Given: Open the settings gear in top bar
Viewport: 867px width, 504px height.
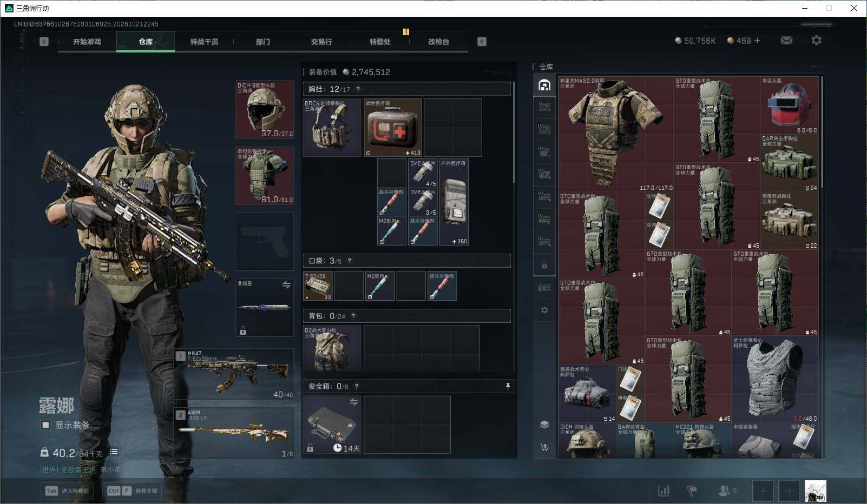Looking at the screenshot, I should 816,41.
